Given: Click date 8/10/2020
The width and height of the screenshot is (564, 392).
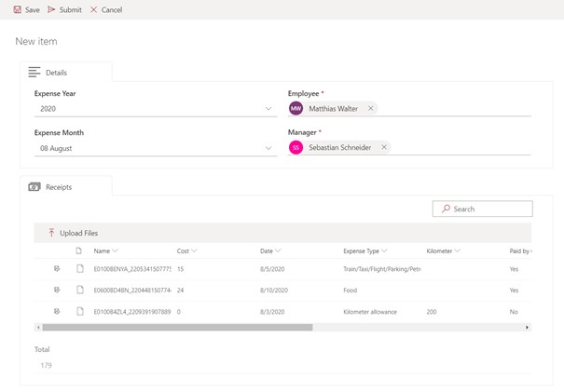Looking at the screenshot, I should click(x=274, y=290).
